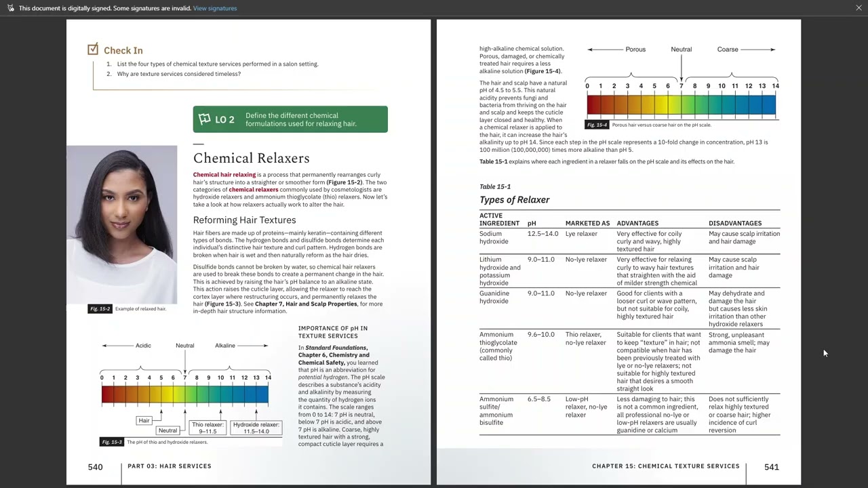Click the relaxed hair portrait photo
The image size is (868, 488).
tap(122, 224)
